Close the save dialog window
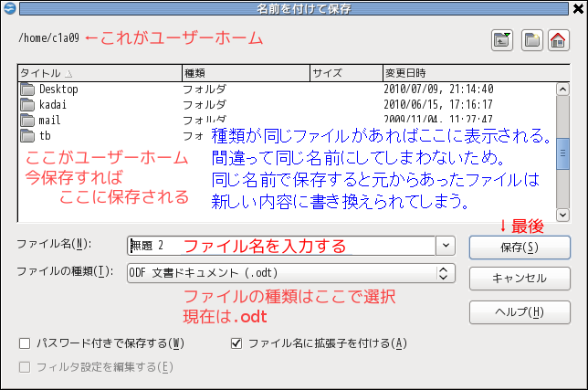Viewport: 588px width, 390px height. tap(578, 8)
